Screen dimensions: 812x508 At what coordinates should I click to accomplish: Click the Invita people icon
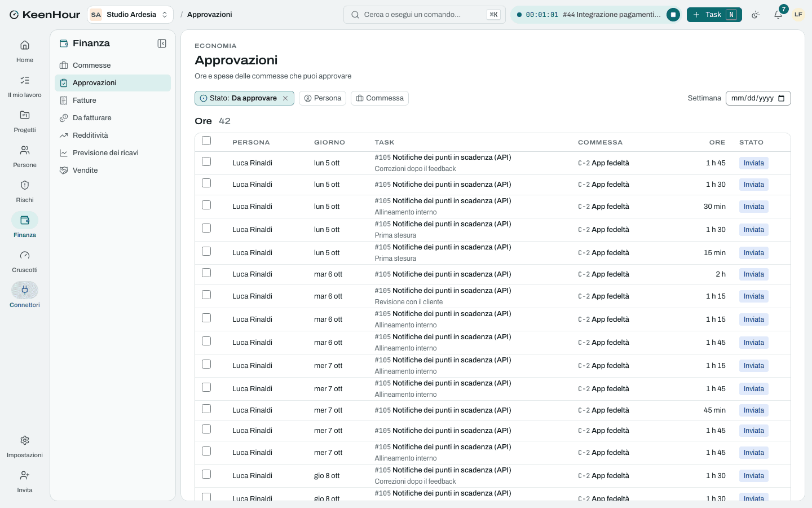25,475
